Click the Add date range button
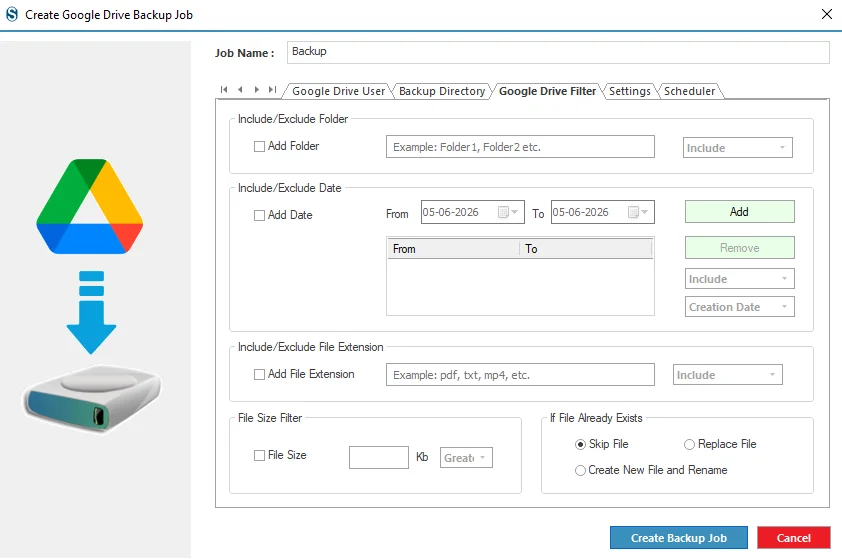842x559 pixels. (x=739, y=212)
